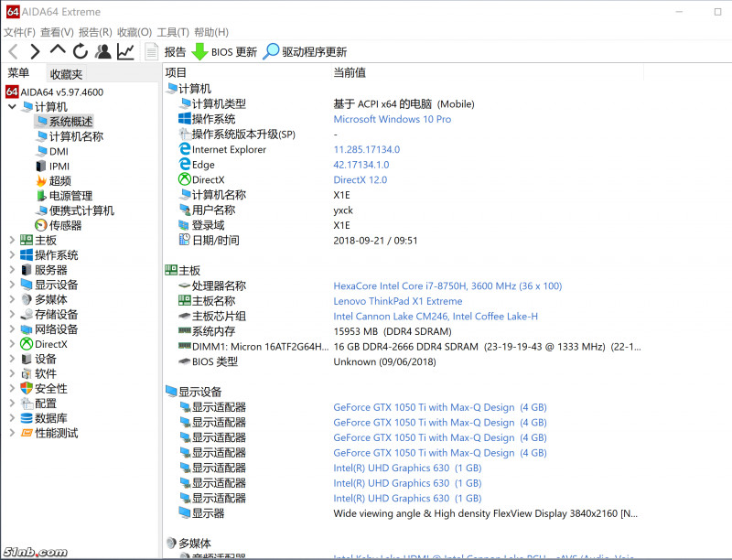This screenshot has width=732, height=560.
Task: Go up one level with the Up arrow
Action: click(58, 49)
